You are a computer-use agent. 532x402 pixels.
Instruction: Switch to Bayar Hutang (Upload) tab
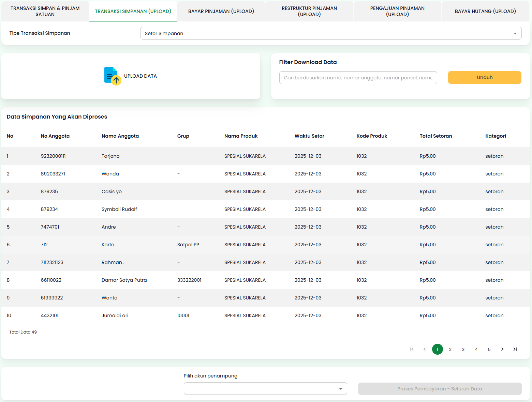(485, 11)
